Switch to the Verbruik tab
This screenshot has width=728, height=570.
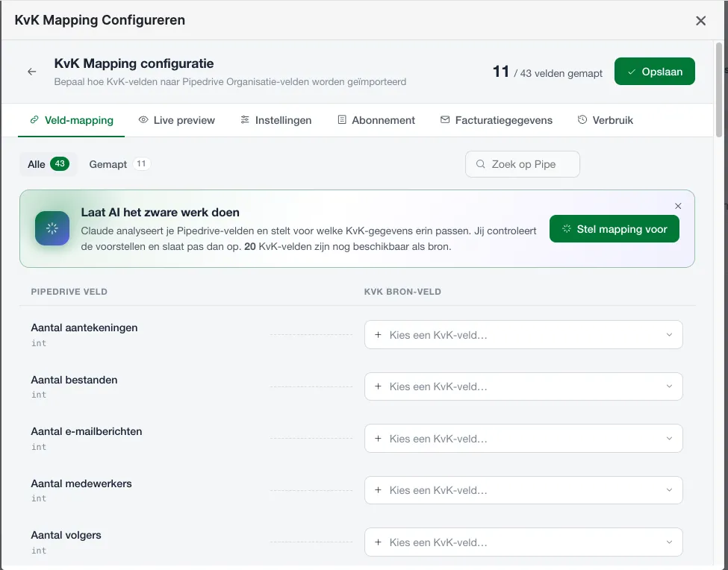(x=605, y=120)
